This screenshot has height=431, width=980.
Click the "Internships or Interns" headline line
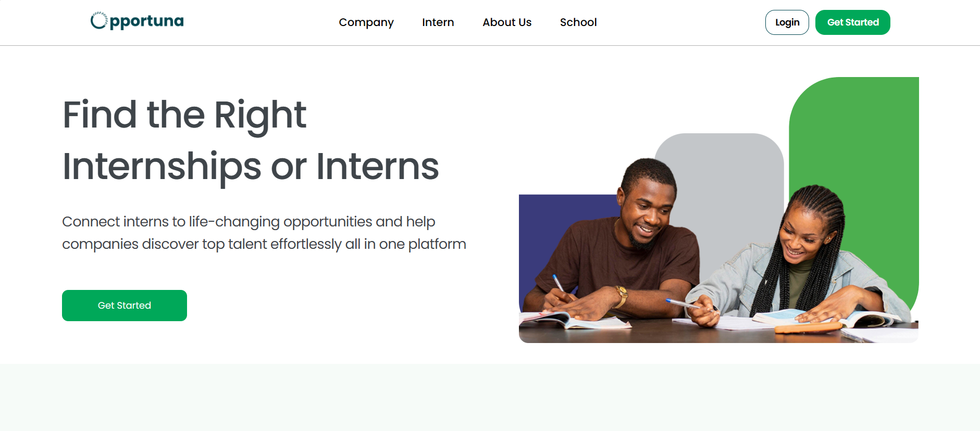pos(251,167)
